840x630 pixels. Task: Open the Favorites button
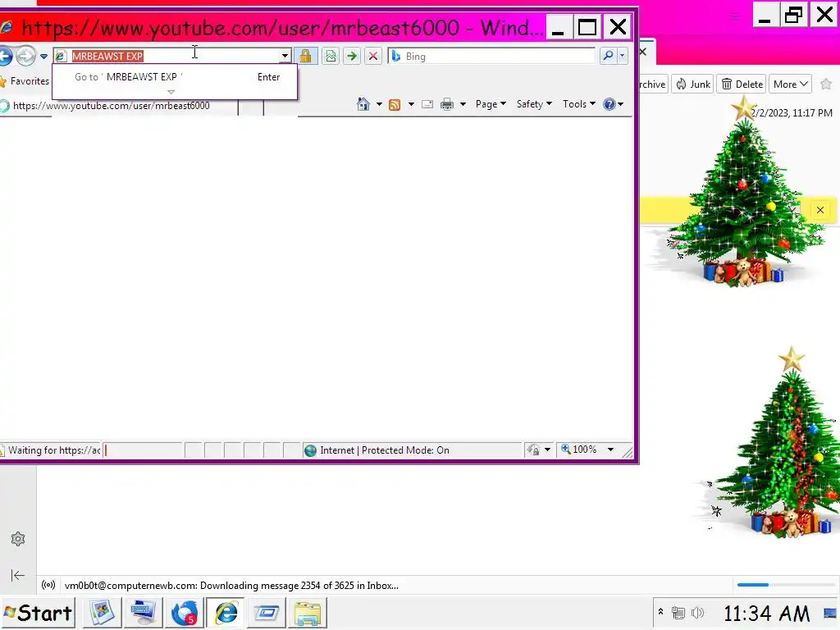25,81
